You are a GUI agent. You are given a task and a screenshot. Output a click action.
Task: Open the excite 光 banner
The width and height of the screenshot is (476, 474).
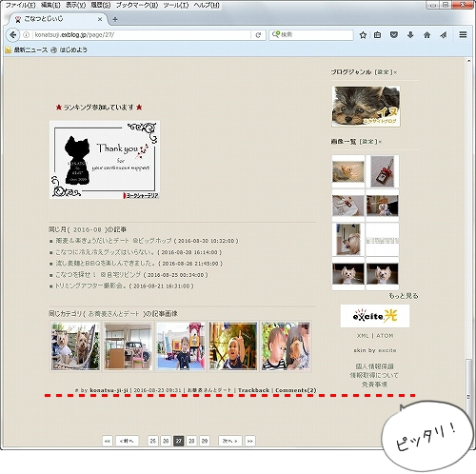[375, 316]
